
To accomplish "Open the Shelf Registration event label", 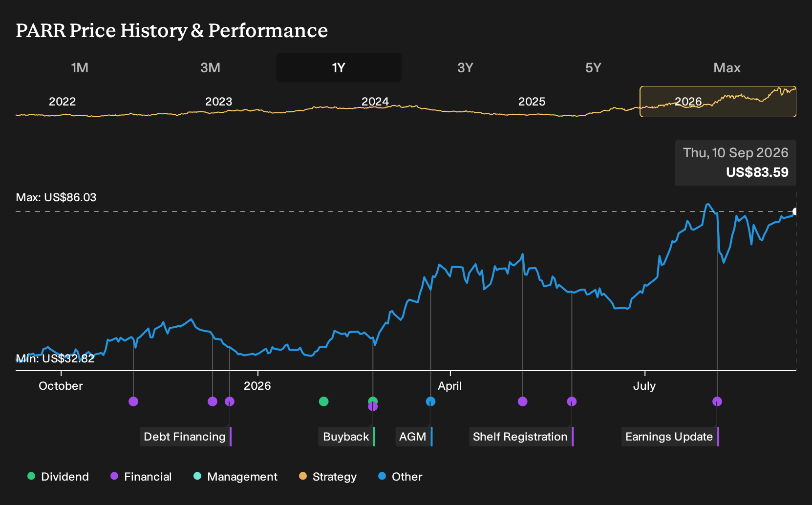I will point(521,437).
